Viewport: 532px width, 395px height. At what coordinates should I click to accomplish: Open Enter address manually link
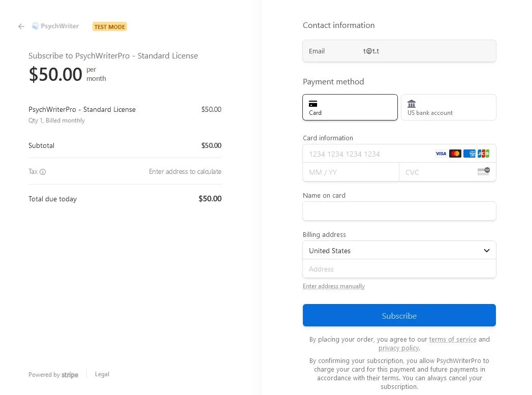coord(333,286)
